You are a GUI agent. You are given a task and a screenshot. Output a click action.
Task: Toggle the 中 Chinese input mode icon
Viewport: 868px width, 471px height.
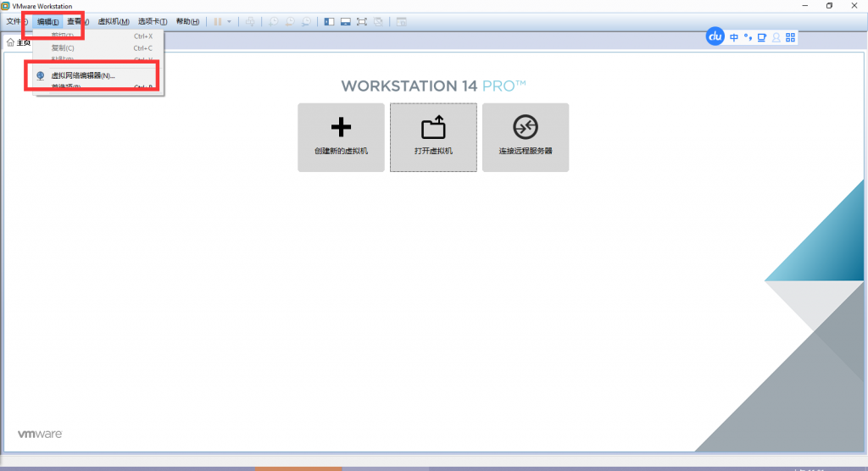coord(734,37)
